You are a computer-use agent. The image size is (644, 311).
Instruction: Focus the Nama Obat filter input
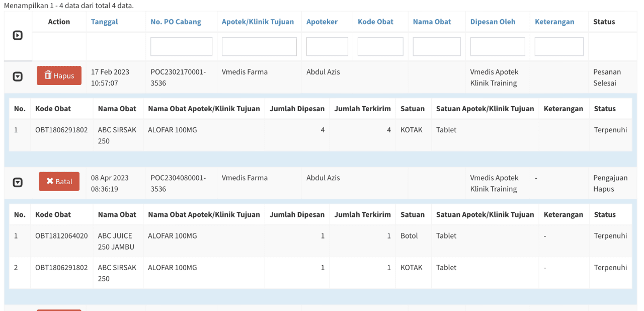click(437, 47)
